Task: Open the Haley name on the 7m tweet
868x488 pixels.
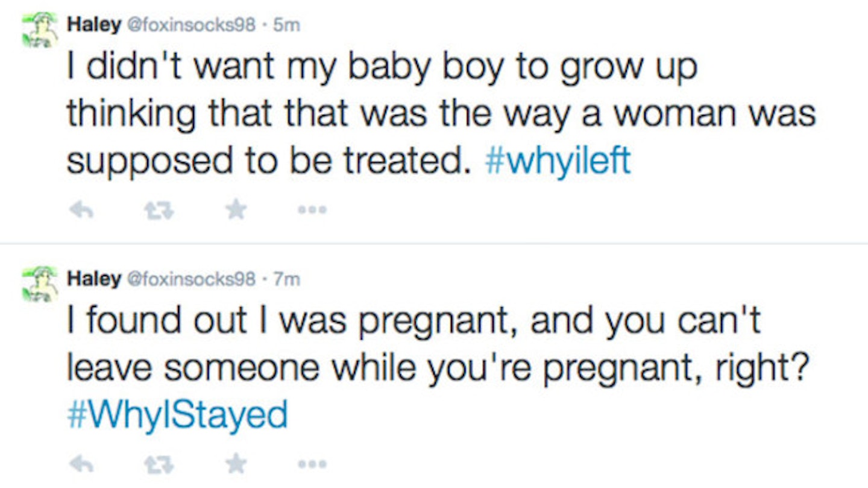Action: coord(93,279)
